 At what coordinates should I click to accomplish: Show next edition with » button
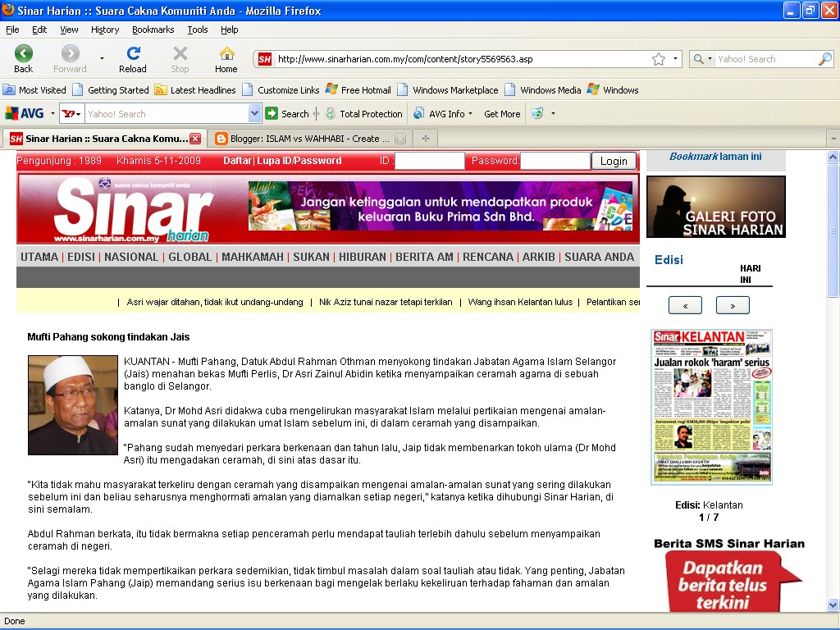(733, 305)
